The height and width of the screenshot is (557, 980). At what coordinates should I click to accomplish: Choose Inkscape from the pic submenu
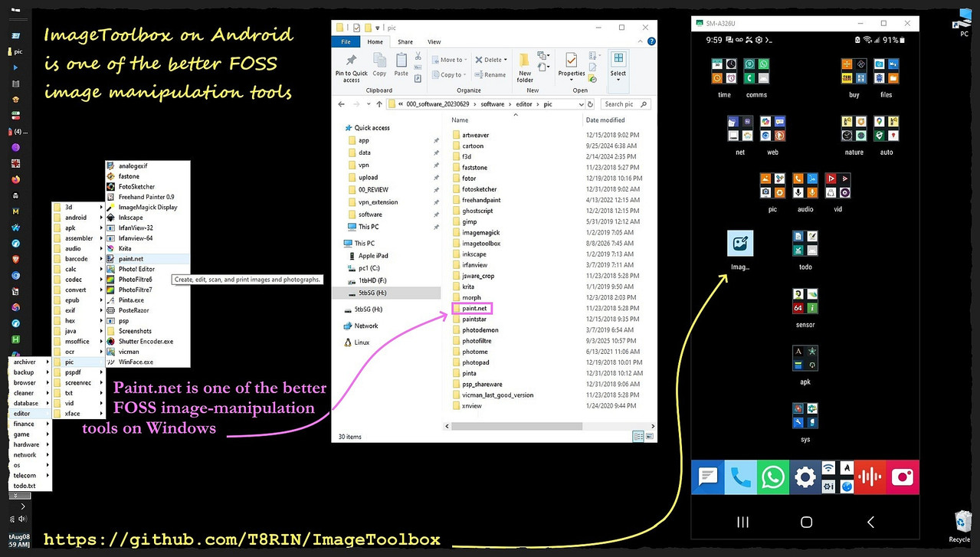(148, 218)
